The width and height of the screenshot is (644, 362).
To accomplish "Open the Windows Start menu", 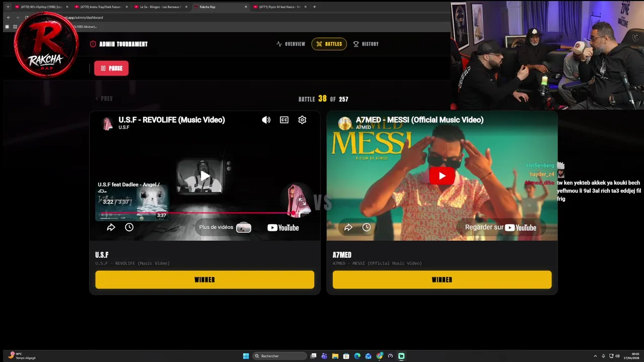I will pos(246,356).
